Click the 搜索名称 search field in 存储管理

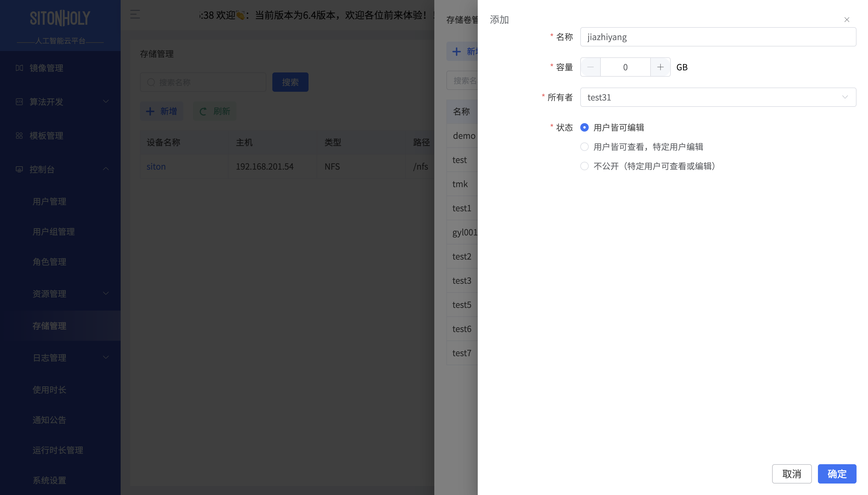203,82
